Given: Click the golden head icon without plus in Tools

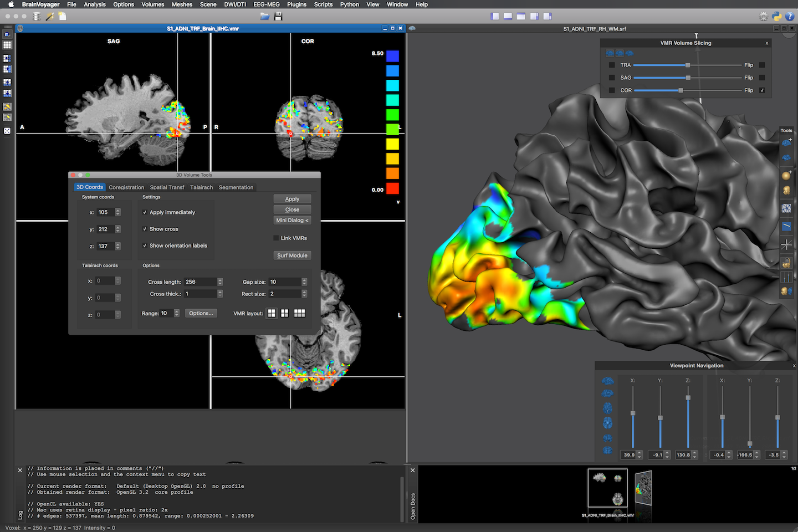Looking at the screenshot, I should point(786,191).
